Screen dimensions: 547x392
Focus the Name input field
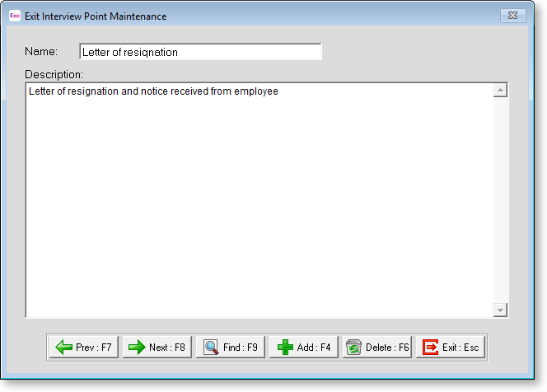tap(199, 52)
